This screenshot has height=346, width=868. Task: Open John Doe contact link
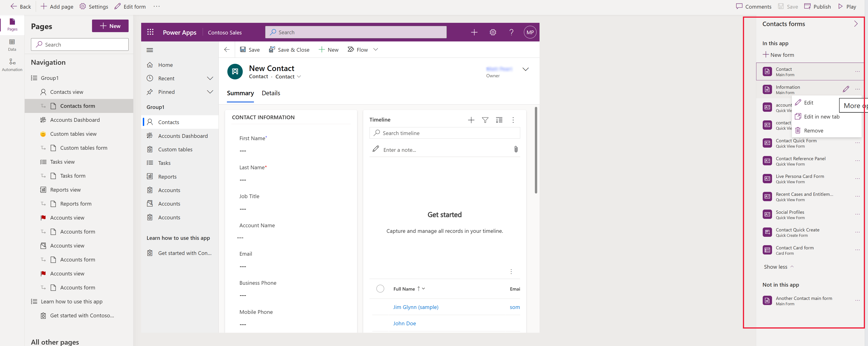click(404, 323)
